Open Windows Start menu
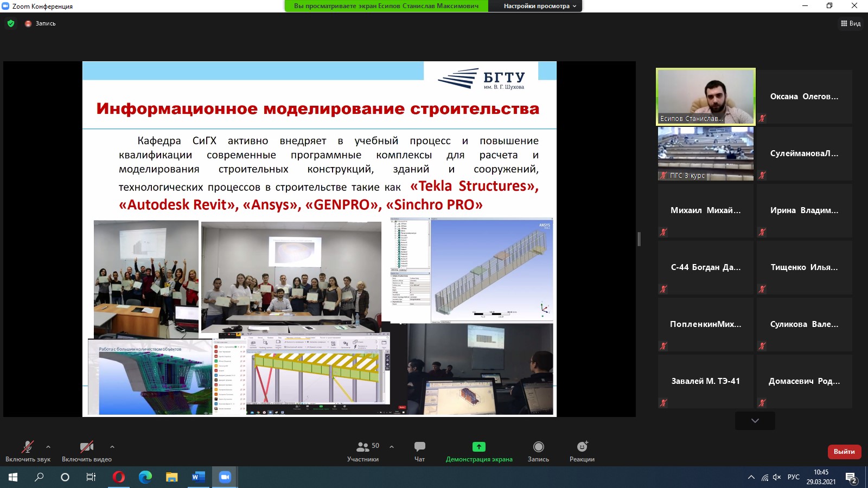 [13, 477]
